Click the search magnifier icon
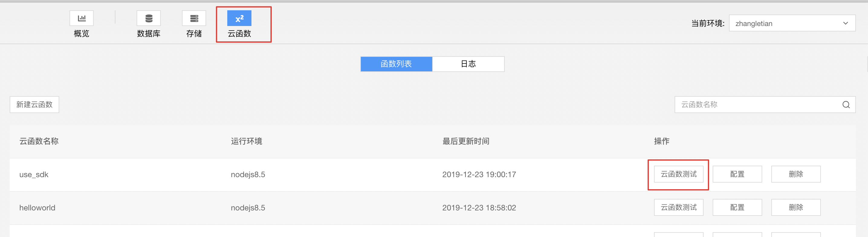 (846, 105)
